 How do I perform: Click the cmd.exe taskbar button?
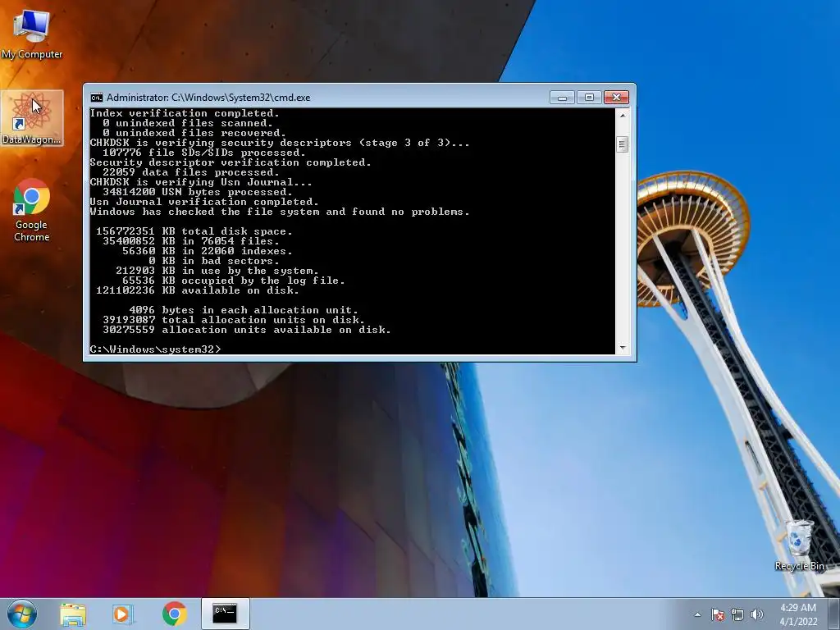click(225, 614)
